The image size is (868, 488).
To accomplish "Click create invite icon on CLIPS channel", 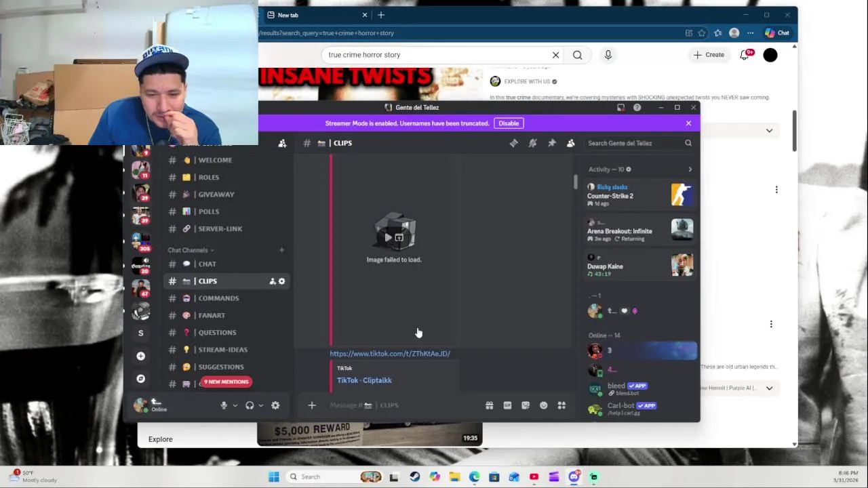I will (273, 281).
